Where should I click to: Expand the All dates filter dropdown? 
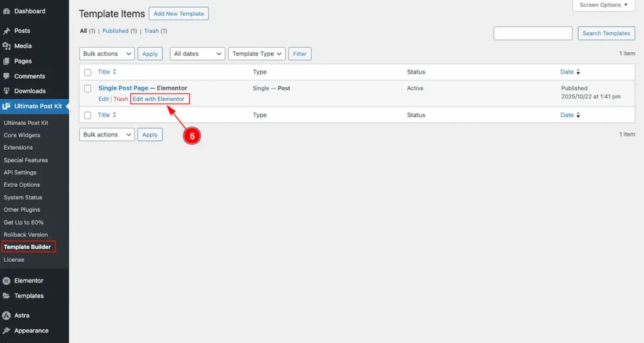(197, 54)
